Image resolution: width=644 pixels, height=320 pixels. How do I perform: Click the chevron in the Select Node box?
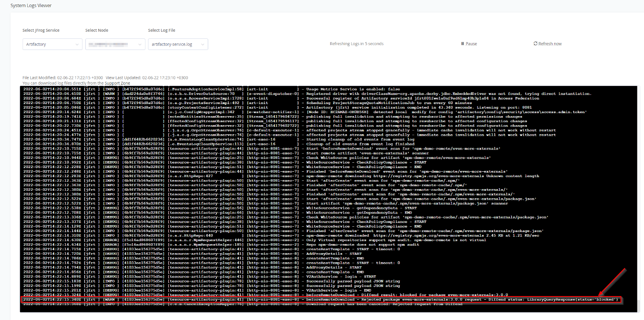click(139, 44)
